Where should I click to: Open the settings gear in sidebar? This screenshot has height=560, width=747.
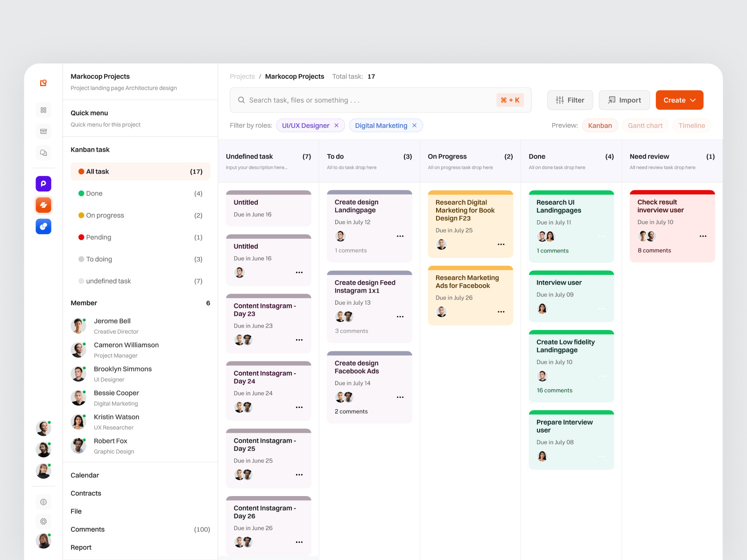43,521
